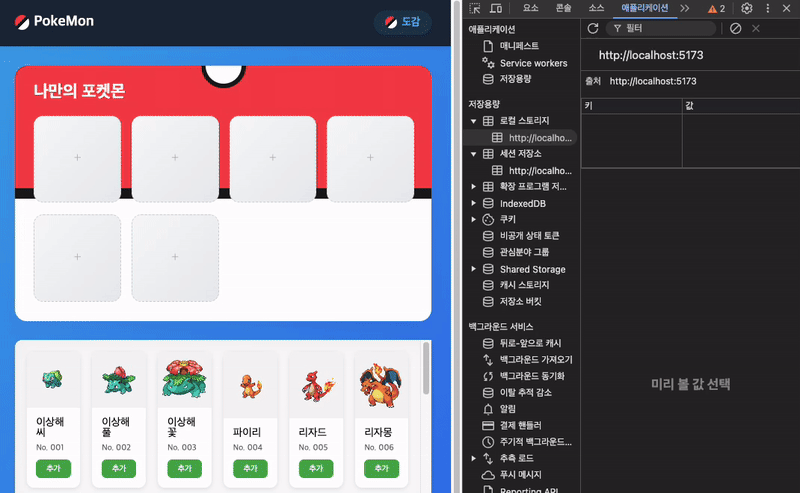Click the 뒤로-앞으로 캐시 database icon

click(488, 343)
